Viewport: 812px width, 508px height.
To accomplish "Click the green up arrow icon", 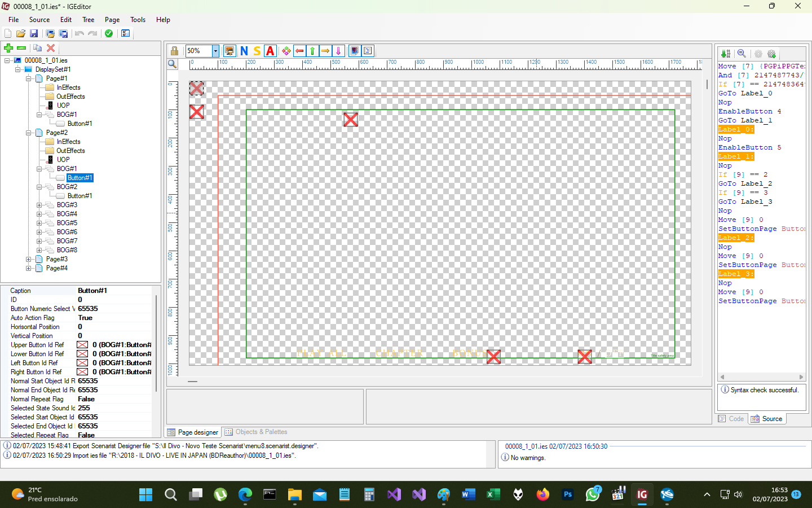I will click(312, 51).
